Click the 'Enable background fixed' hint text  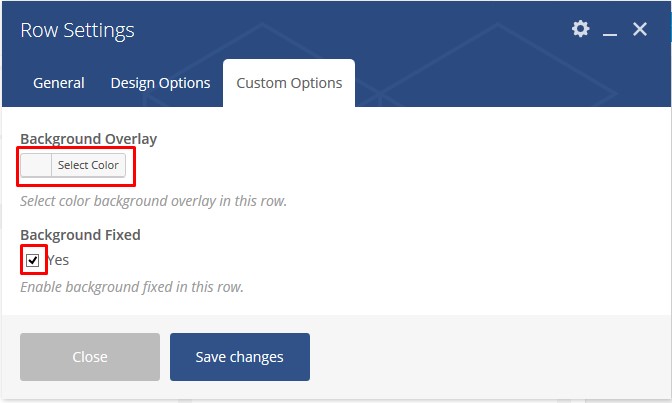(x=132, y=287)
